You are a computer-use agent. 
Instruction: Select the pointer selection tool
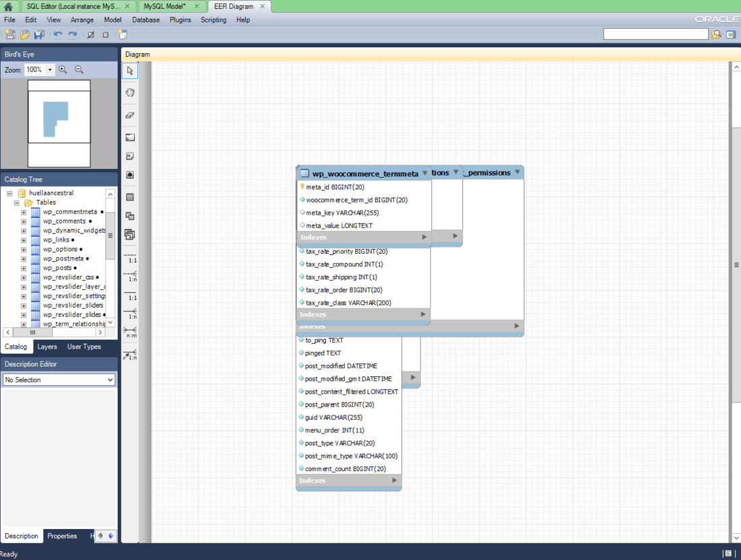pyautogui.click(x=130, y=71)
